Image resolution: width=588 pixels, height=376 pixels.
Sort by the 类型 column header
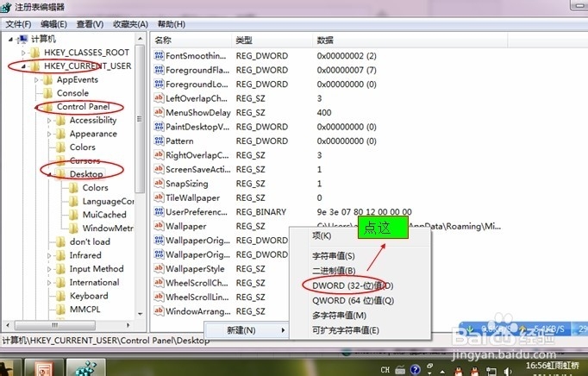272,41
